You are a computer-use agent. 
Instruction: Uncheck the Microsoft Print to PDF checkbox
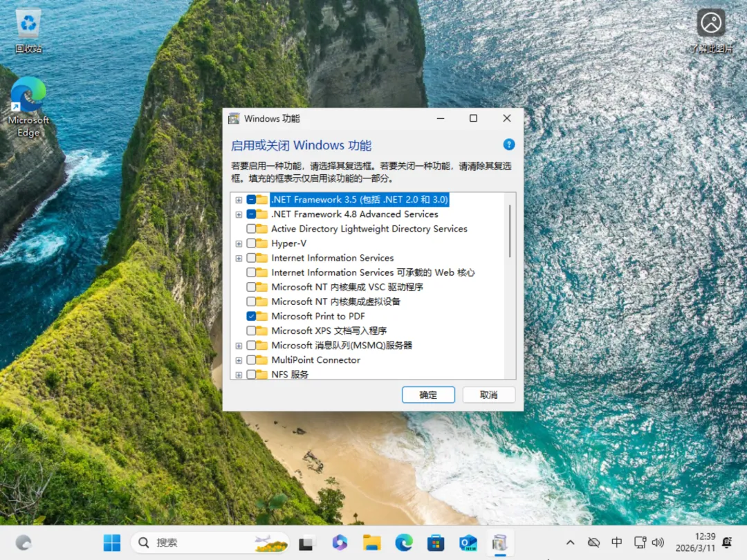251,316
